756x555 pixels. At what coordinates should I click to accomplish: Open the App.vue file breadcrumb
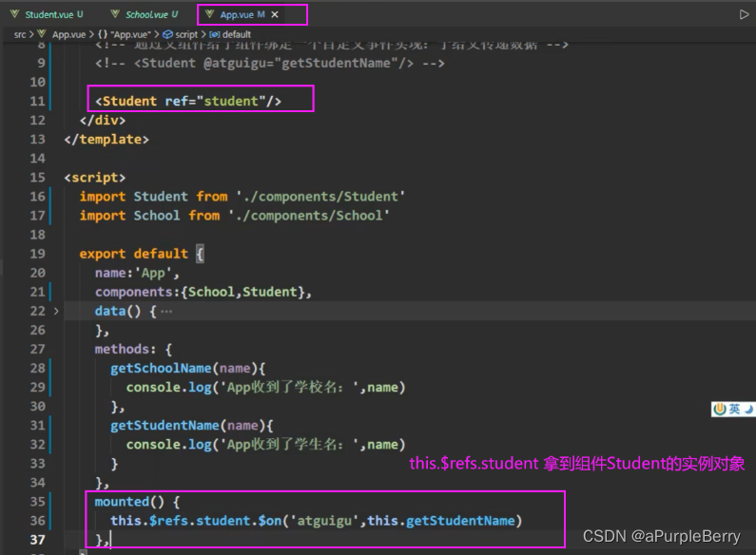click(68, 34)
